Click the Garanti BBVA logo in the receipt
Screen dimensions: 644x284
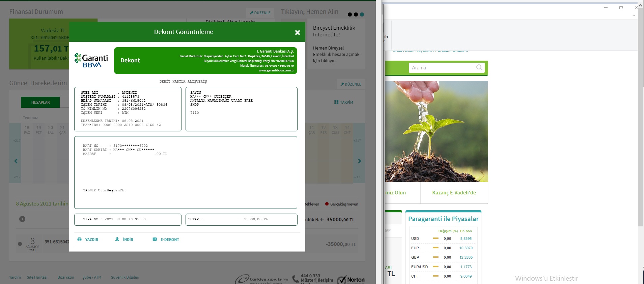coord(91,60)
